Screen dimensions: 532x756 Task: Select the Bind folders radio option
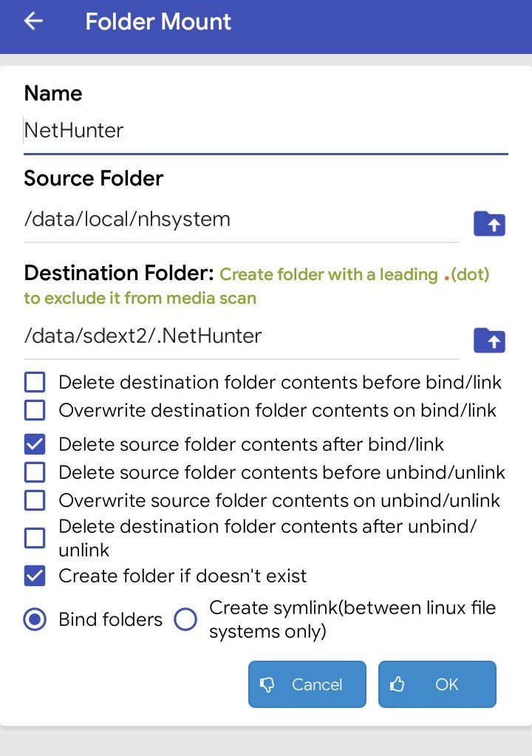tap(35, 619)
